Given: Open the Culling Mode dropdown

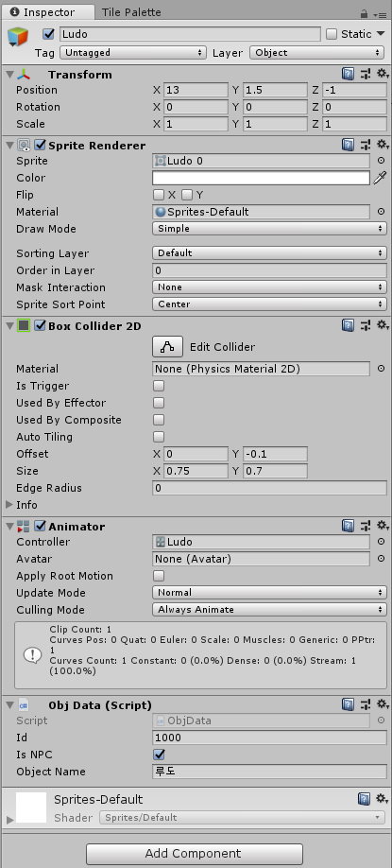Looking at the screenshot, I should [269, 610].
